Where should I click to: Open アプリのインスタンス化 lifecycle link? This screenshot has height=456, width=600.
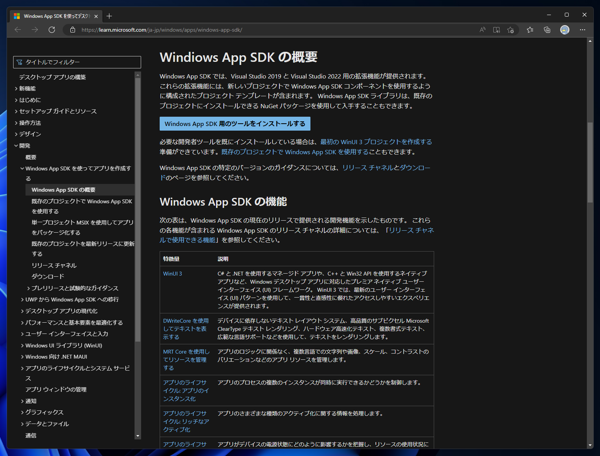[186, 391]
